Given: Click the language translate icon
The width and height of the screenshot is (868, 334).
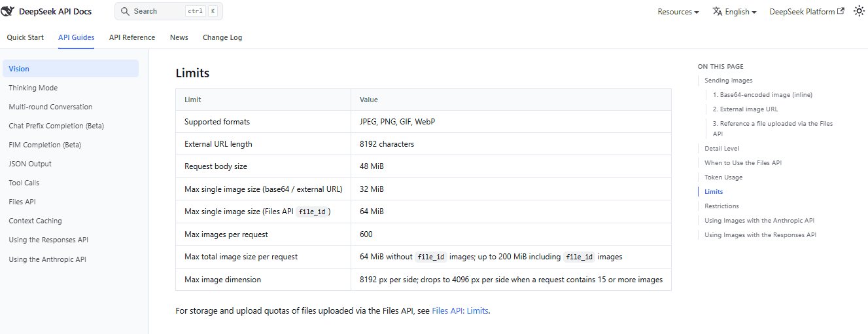Looking at the screenshot, I should pyautogui.click(x=718, y=11).
